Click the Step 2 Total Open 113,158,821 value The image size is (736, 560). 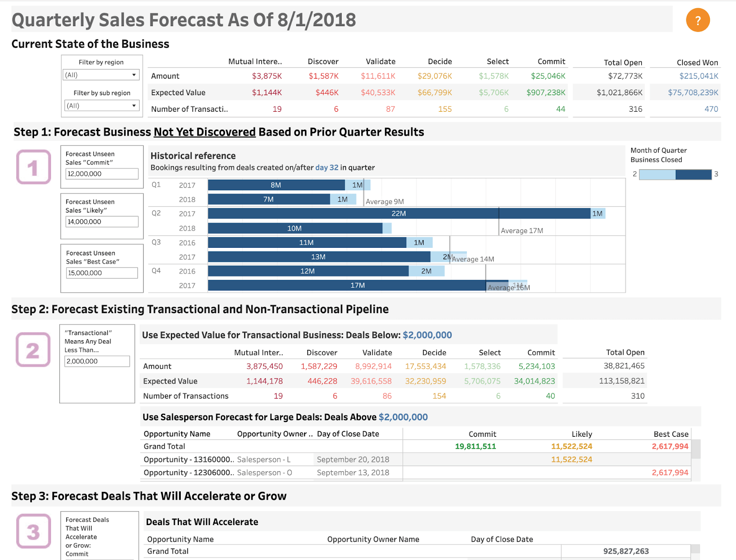(622, 381)
